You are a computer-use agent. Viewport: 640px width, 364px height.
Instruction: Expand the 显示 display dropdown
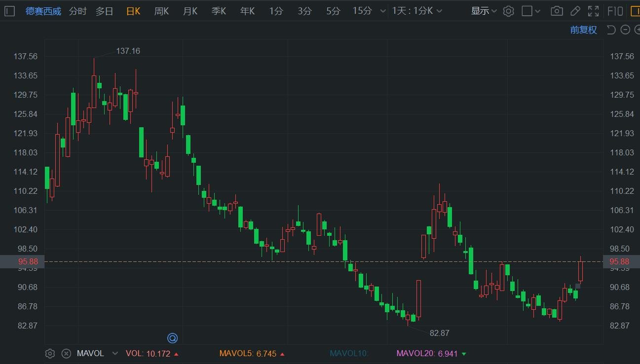click(x=484, y=11)
